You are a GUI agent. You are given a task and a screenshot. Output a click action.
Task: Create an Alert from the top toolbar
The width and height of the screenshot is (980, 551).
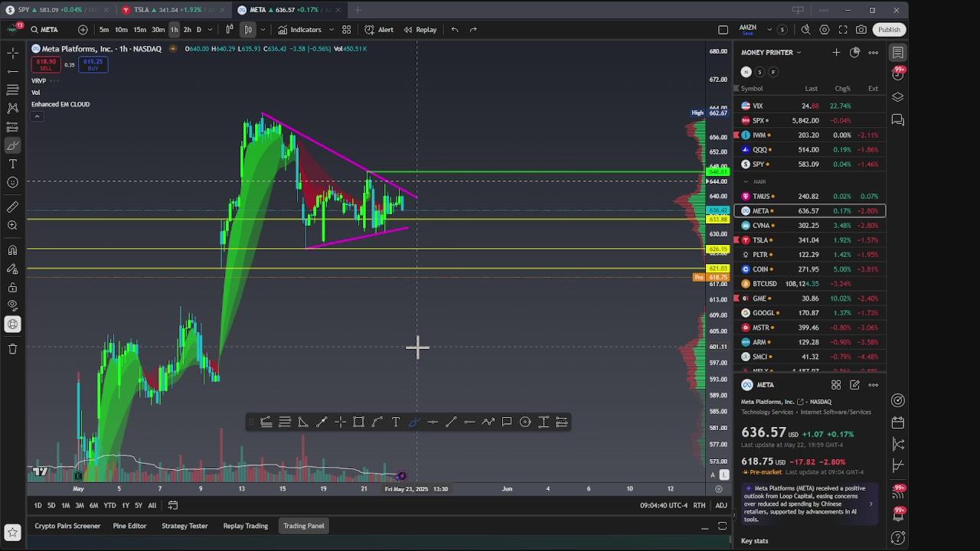(x=379, y=30)
